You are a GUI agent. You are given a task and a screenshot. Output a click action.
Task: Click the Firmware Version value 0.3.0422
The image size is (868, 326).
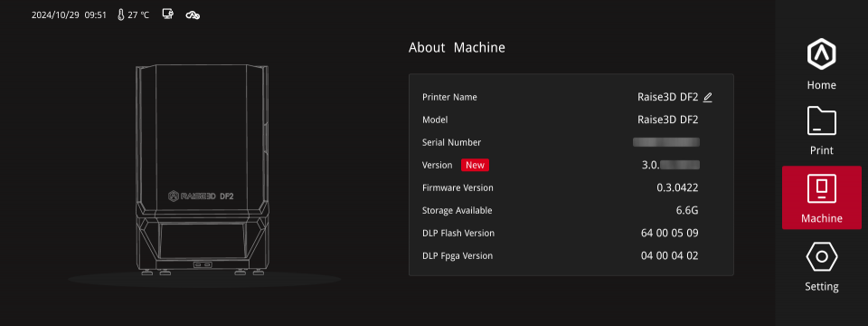pyautogui.click(x=677, y=188)
